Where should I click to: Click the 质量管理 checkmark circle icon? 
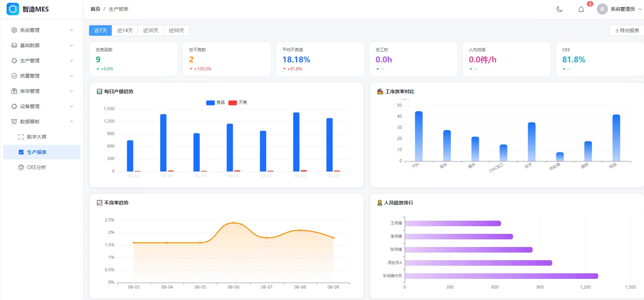[x=14, y=76]
